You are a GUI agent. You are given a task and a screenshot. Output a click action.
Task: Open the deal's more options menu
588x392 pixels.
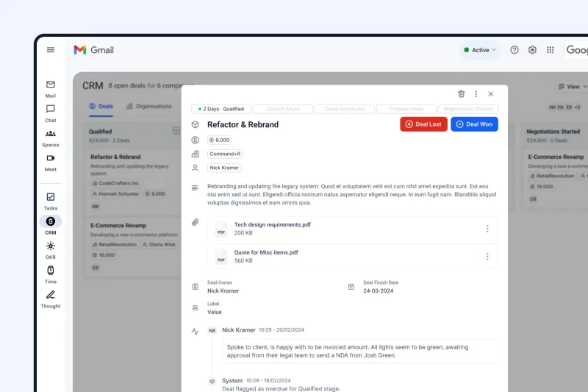click(476, 94)
